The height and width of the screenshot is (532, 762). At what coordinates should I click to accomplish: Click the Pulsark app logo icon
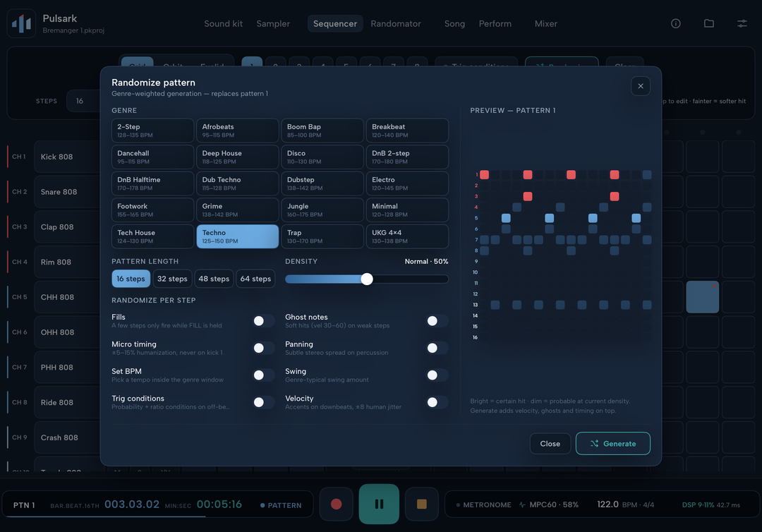tap(21, 23)
